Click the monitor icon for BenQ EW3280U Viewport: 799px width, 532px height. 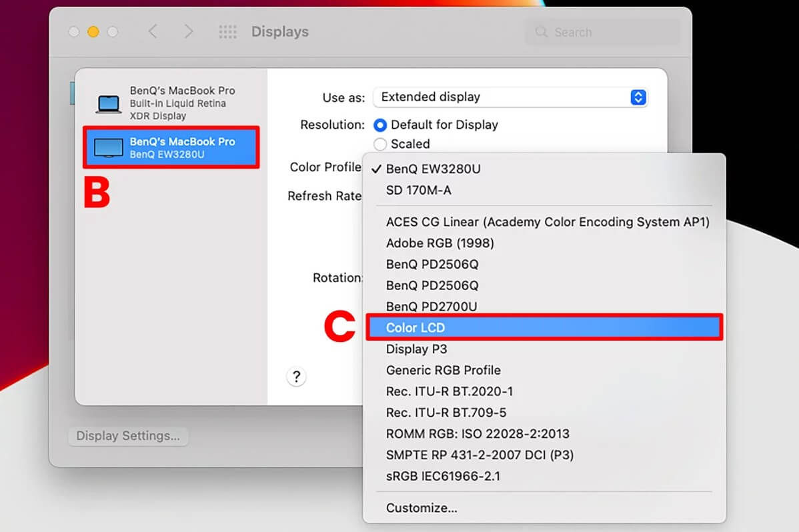pos(109,148)
